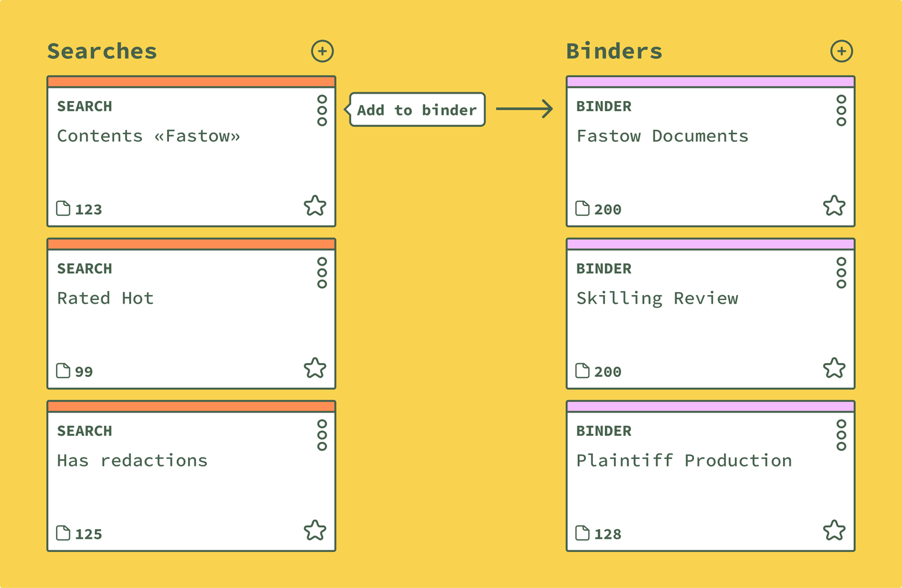Viewport: 902px width, 588px height.
Task: Select the Plaintiff Production binder card
Action: pos(710,476)
